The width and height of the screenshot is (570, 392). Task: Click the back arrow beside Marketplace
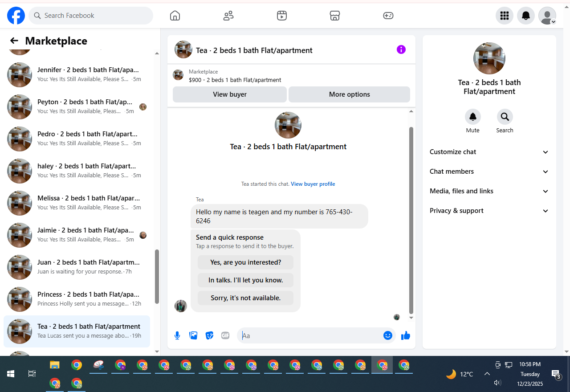pos(14,41)
